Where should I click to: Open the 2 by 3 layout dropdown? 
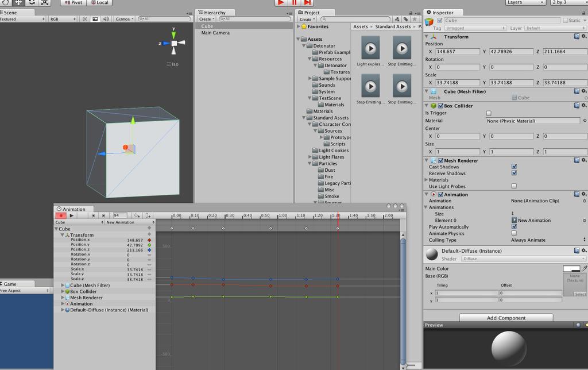click(569, 2)
